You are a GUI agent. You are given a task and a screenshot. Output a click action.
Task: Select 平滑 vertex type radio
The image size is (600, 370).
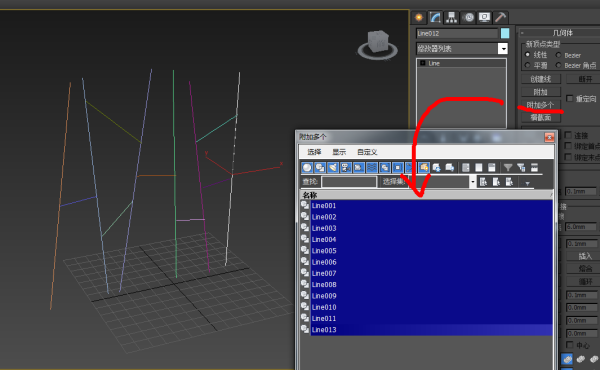point(528,65)
